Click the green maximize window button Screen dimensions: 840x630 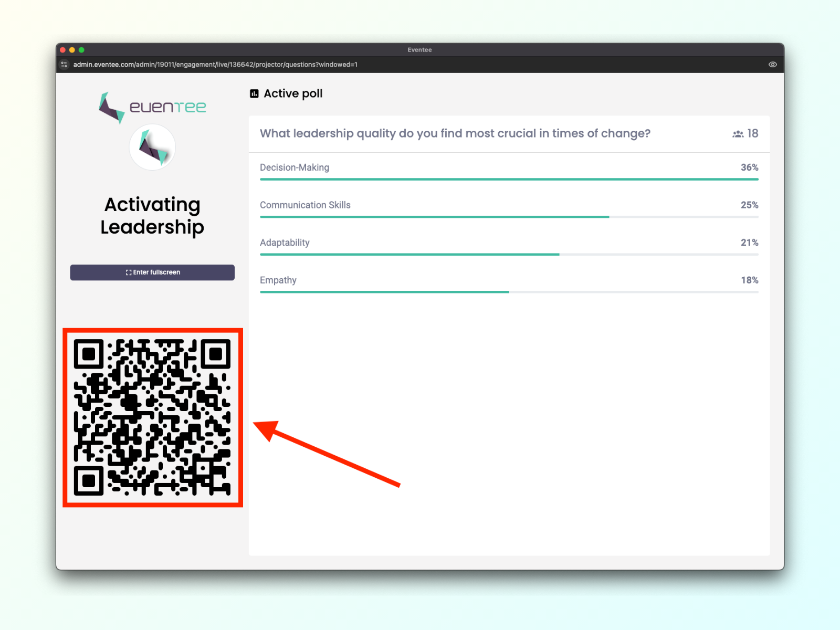[81, 50]
